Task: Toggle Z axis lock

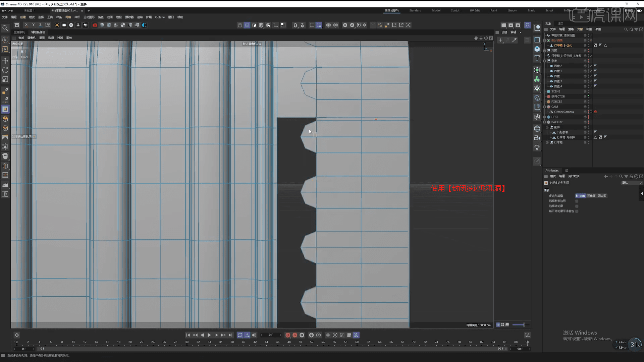Action: pyautogui.click(x=40, y=25)
